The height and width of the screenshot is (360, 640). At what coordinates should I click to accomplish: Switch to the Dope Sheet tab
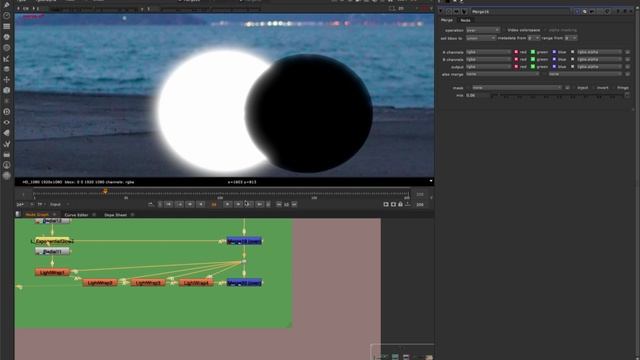(x=116, y=215)
